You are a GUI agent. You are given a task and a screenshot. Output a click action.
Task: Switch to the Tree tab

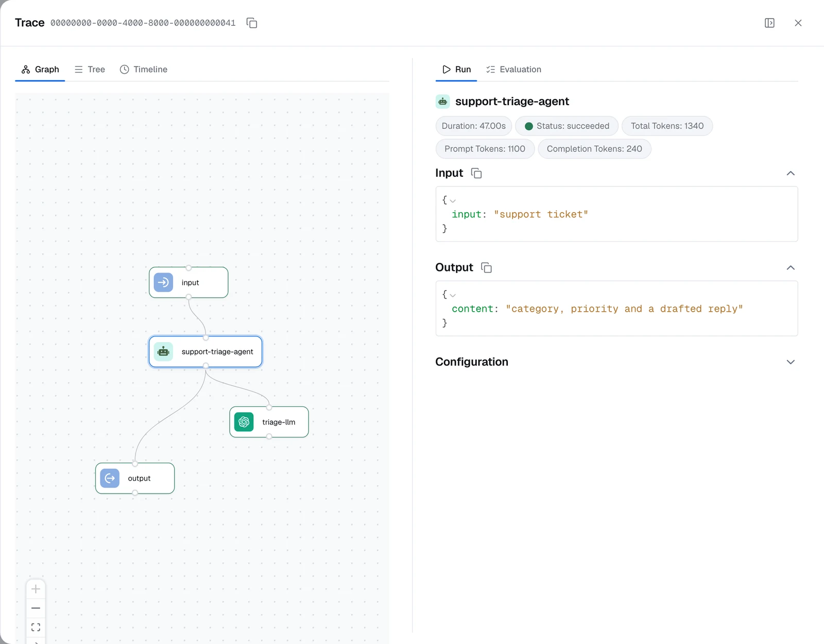[x=90, y=69]
